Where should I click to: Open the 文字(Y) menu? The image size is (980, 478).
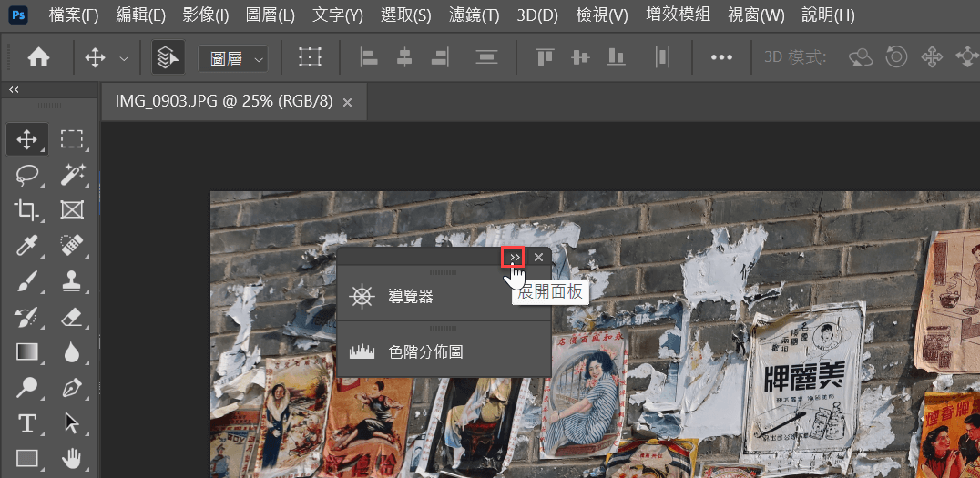338,16
